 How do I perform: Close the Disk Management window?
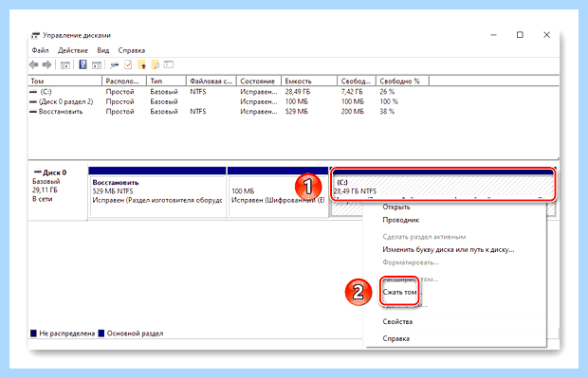tap(547, 35)
